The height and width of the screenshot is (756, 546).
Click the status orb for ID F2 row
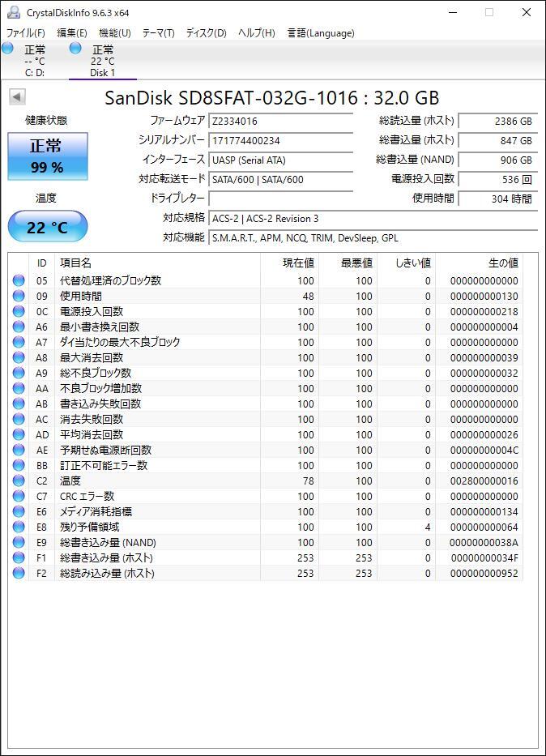[x=19, y=573]
